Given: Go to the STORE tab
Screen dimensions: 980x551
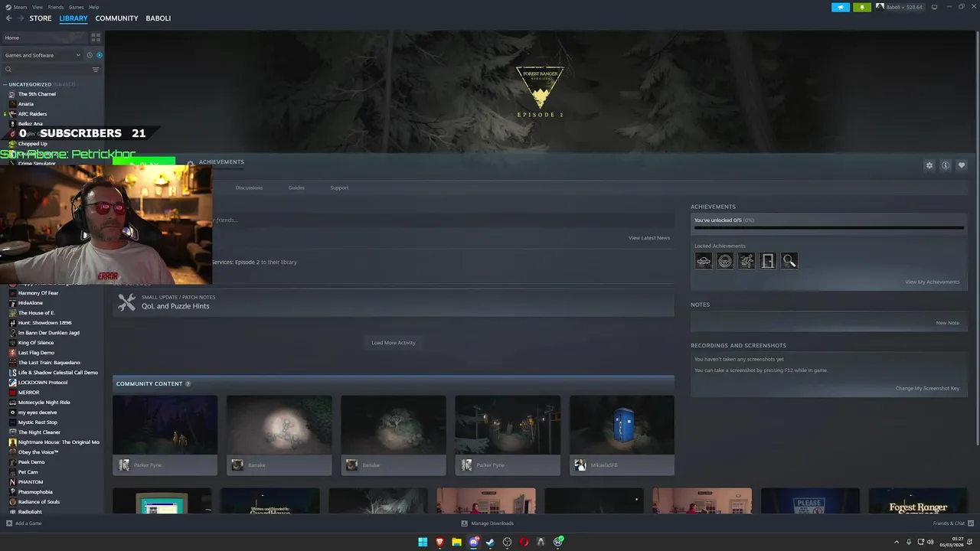Looking at the screenshot, I should point(41,18).
